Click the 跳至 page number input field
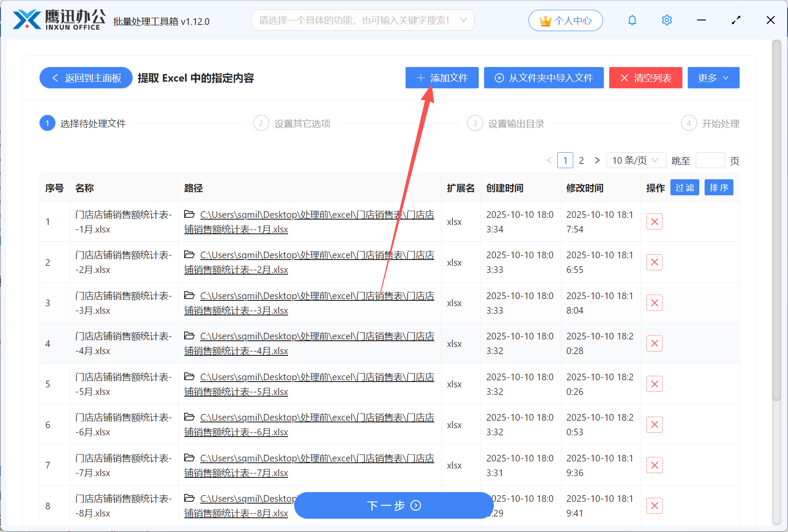Image resolution: width=788 pixels, height=532 pixels. 710,160
